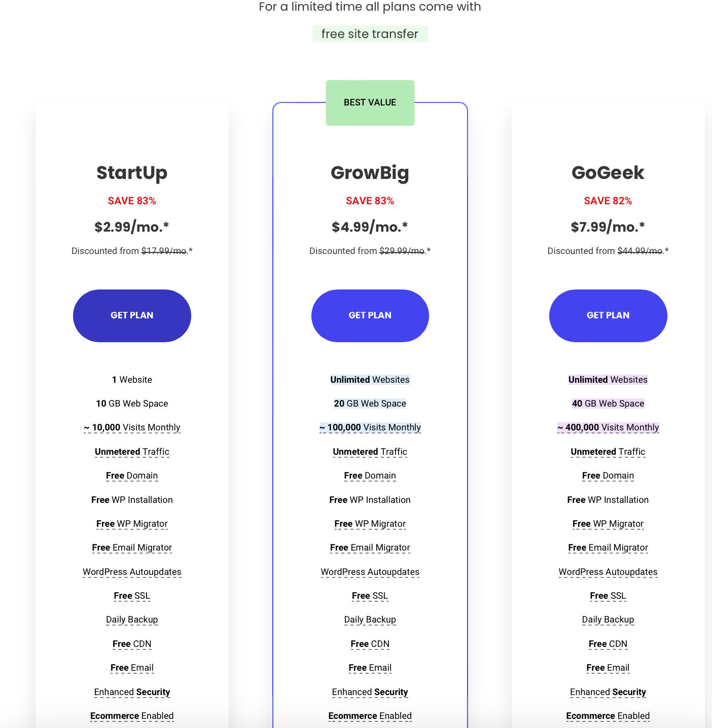The width and height of the screenshot is (712, 728).
Task: Open details for GrowBig's 100,000 Visits Monthly
Action: coord(370,427)
